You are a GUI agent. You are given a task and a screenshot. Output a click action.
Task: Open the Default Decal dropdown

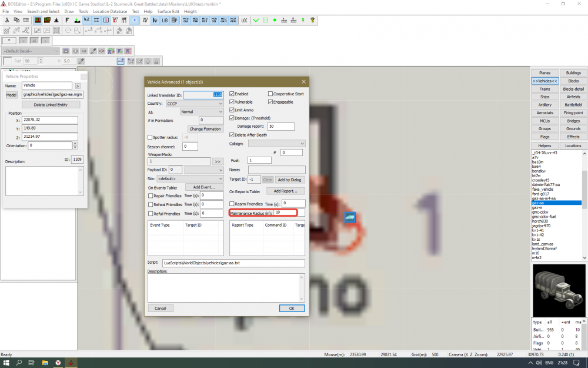[x=31, y=51]
